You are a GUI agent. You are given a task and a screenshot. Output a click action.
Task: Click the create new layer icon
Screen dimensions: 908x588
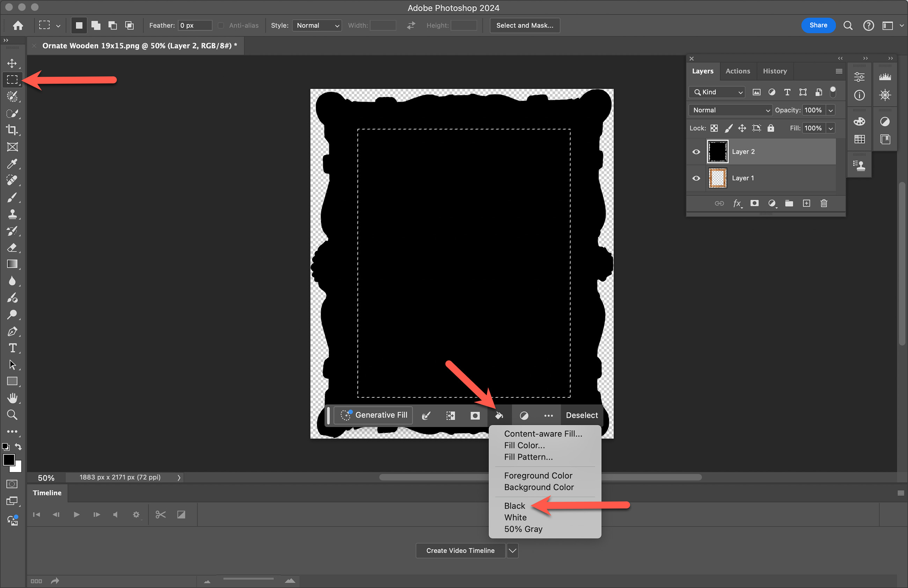click(806, 203)
